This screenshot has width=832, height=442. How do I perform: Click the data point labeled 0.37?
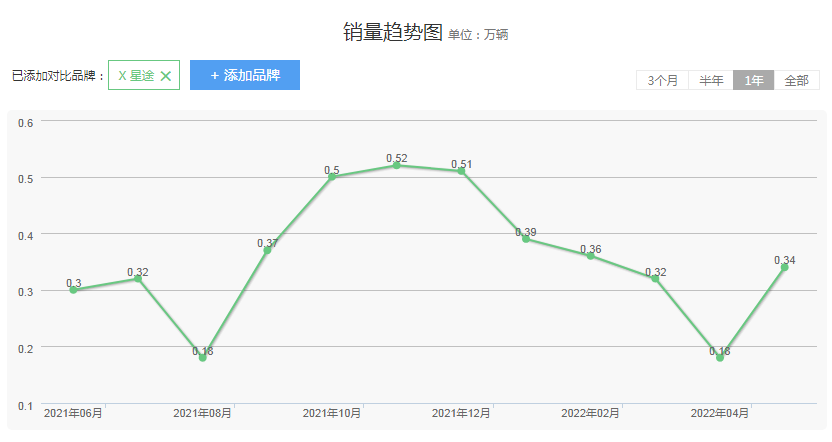click(x=267, y=250)
